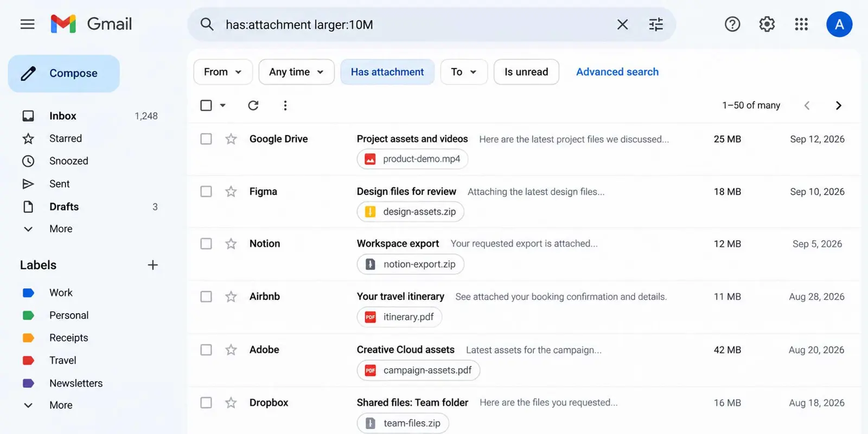The width and height of the screenshot is (868, 434).
Task: Open the Support help icon
Action: point(732,24)
